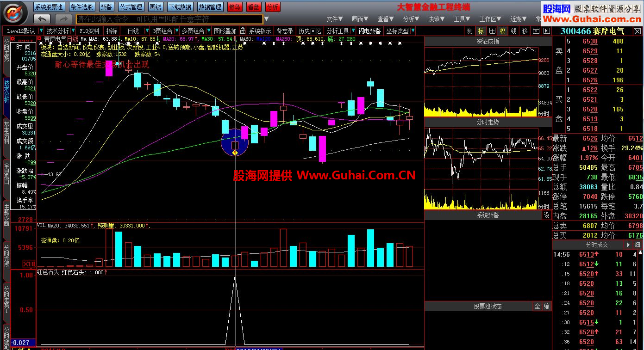
Task: Click the lock icon beside 图形叠加
Action: [x=244, y=31]
